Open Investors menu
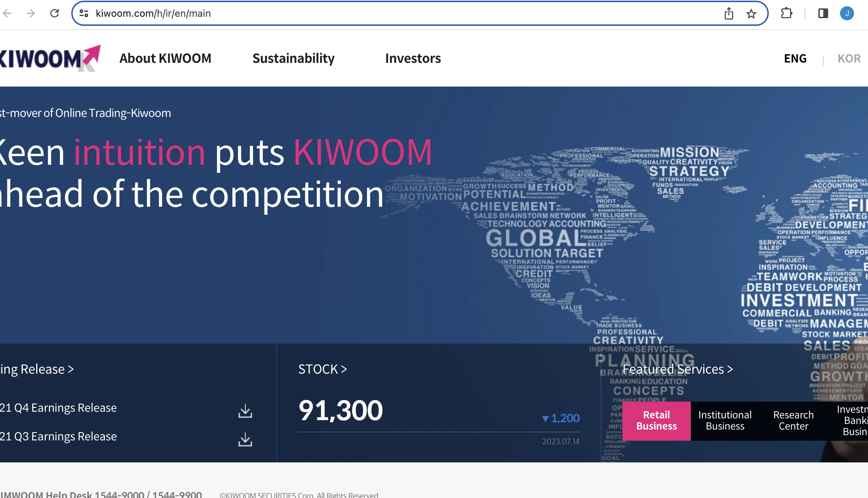The height and width of the screenshot is (498, 868). [413, 58]
